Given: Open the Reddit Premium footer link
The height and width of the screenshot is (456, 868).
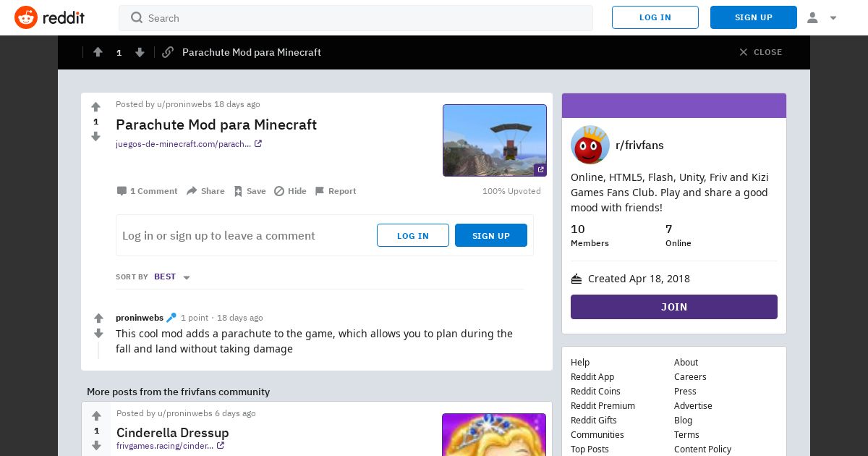Looking at the screenshot, I should click(603, 405).
